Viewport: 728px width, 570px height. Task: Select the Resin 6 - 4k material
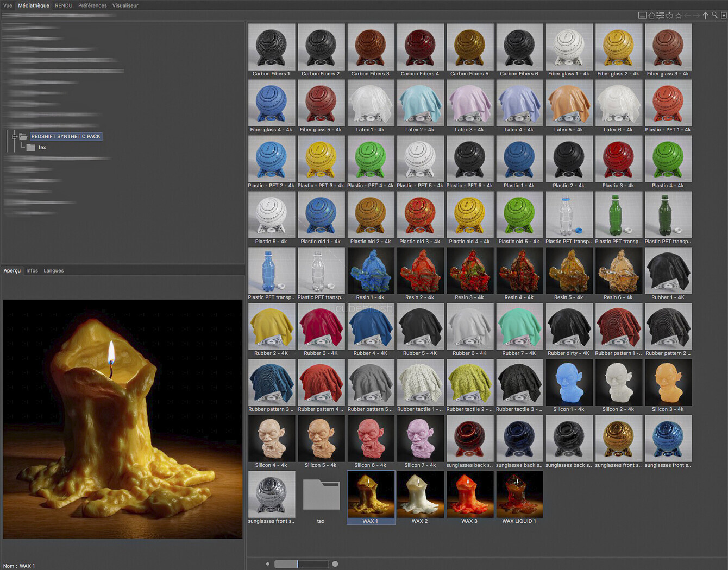(x=618, y=274)
